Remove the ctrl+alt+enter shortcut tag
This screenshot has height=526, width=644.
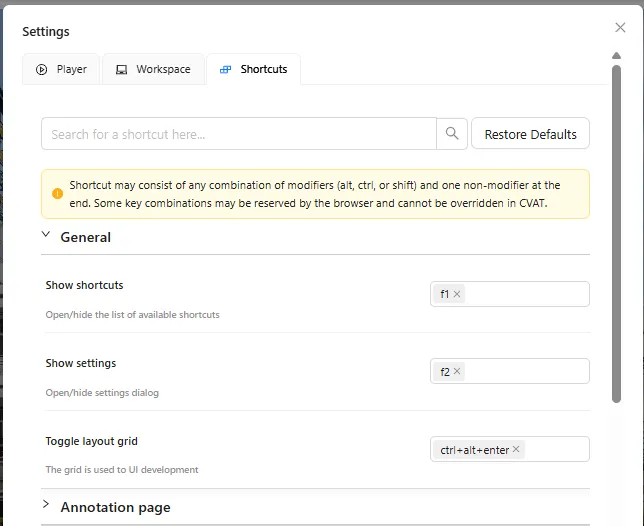(516, 449)
